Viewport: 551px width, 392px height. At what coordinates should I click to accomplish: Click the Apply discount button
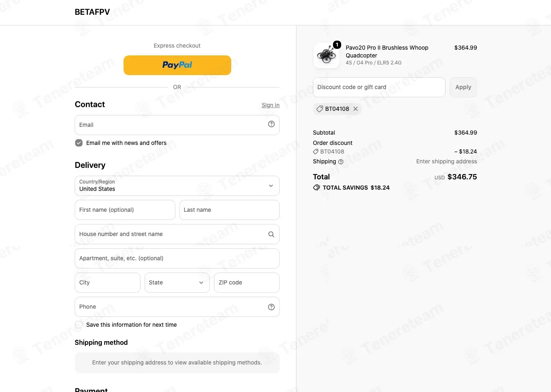pos(463,87)
